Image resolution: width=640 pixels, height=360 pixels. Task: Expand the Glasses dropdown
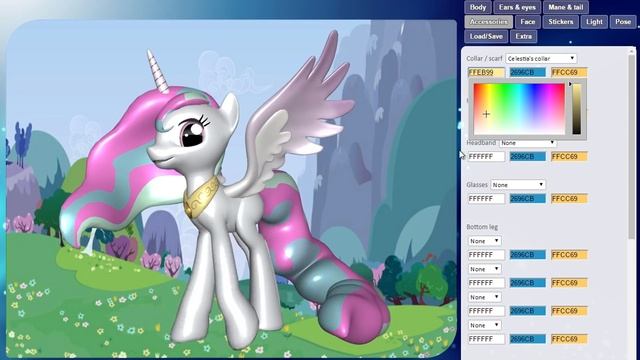[x=518, y=185]
